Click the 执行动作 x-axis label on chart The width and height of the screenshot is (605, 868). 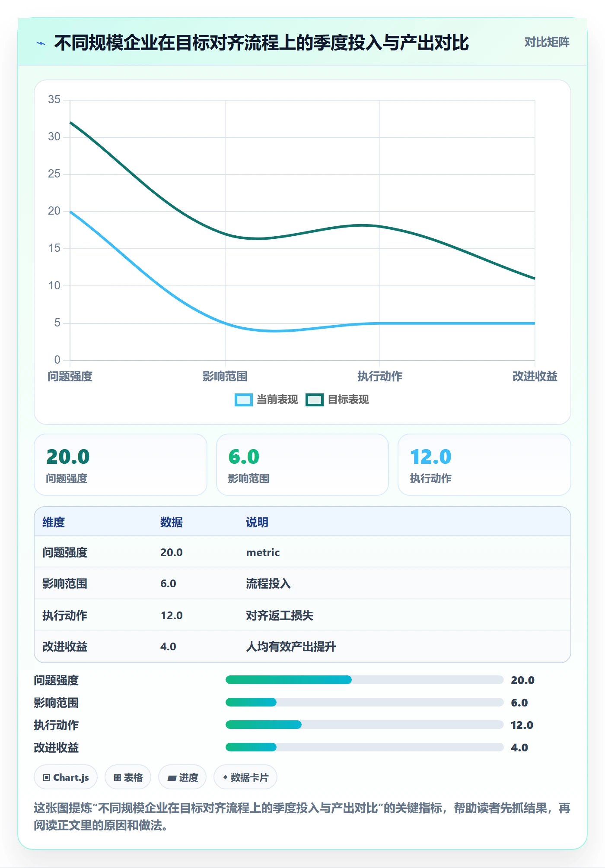[x=380, y=377]
